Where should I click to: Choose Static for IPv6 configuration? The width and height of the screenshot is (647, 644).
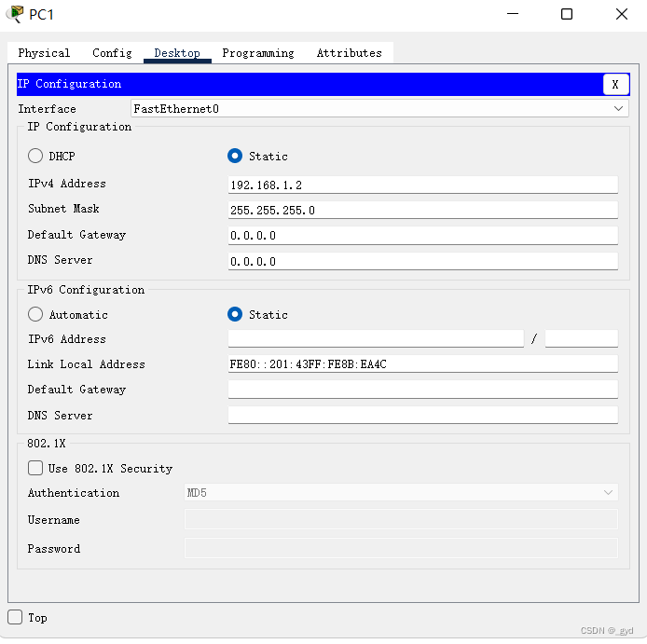click(x=235, y=314)
